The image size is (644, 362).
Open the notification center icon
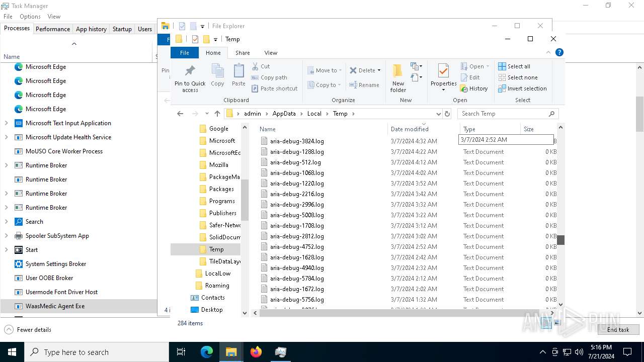point(627,352)
